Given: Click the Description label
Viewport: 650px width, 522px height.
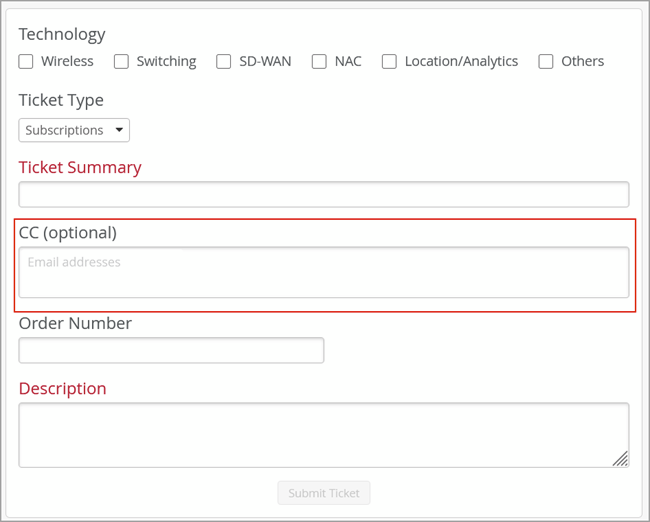Looking at the screenshot, I should pos(62,388).
